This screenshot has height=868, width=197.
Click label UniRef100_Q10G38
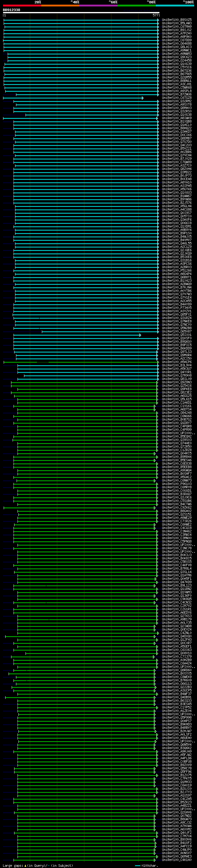(x=176, y=115)
